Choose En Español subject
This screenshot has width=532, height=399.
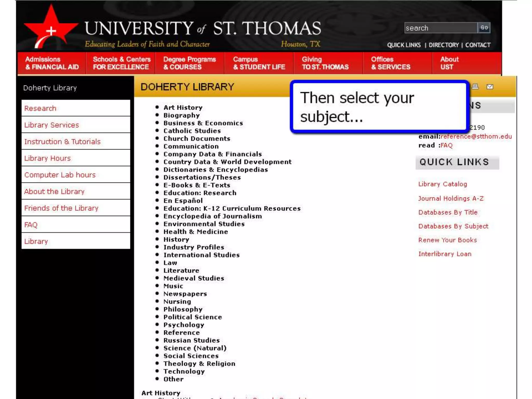[x=183, y=201]
